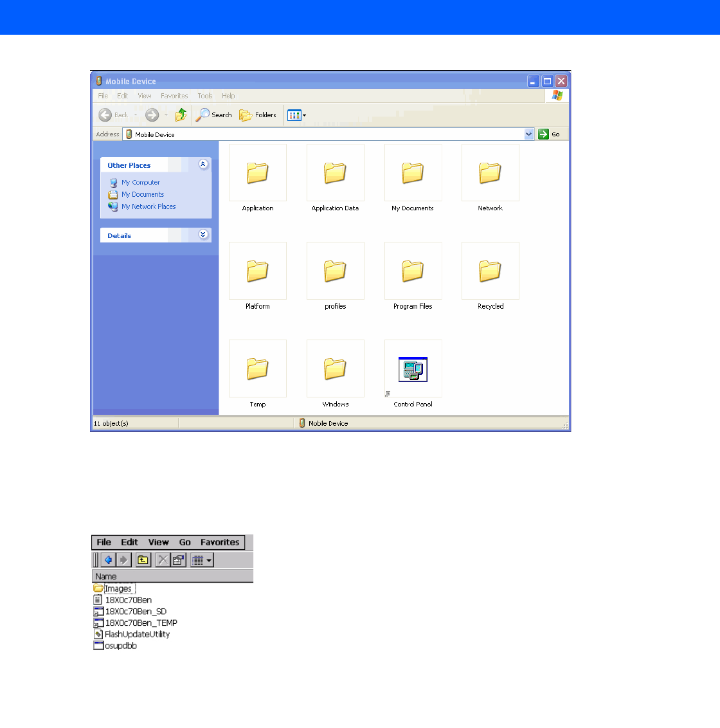Expand the Details panel
The width and height of the screenshot is (720, 728).
[x=203, y=235]
